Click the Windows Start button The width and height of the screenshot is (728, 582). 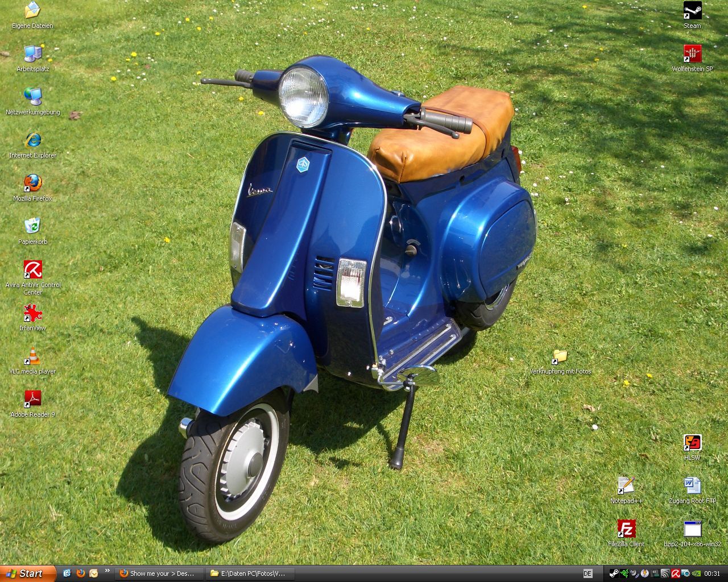pyautogui.click(x=27, y=573)
